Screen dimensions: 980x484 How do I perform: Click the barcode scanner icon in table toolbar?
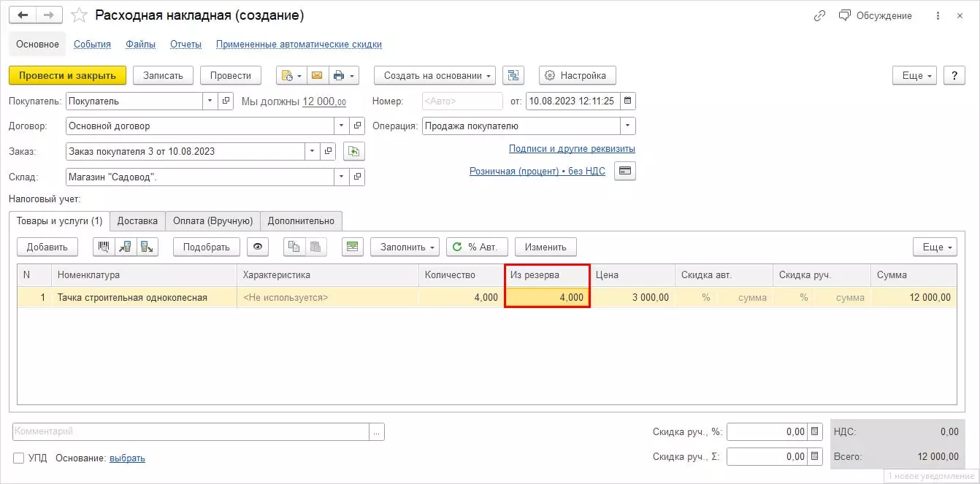[x=104, y=247]
